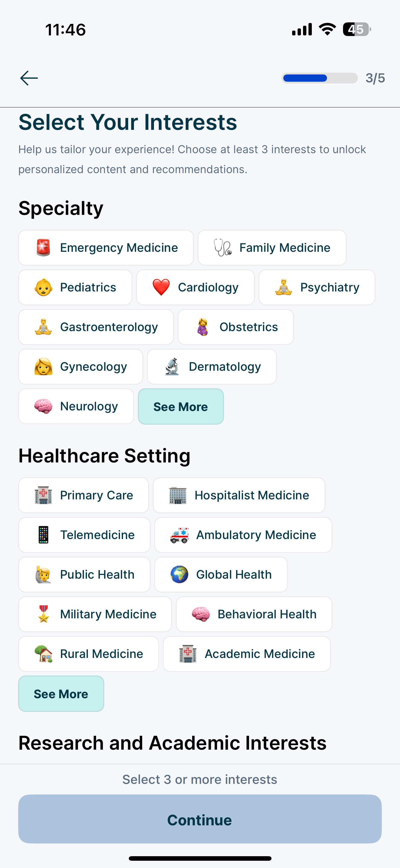
Task: Select the Primary Care option
Action: 84,495
